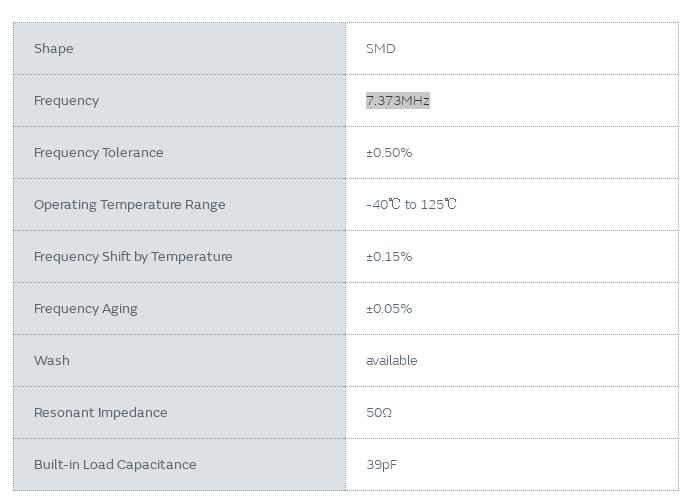Screen dimensions: 692x502
Task: Click the 125℃ maximum temperature text
Action: coord(439,204)
